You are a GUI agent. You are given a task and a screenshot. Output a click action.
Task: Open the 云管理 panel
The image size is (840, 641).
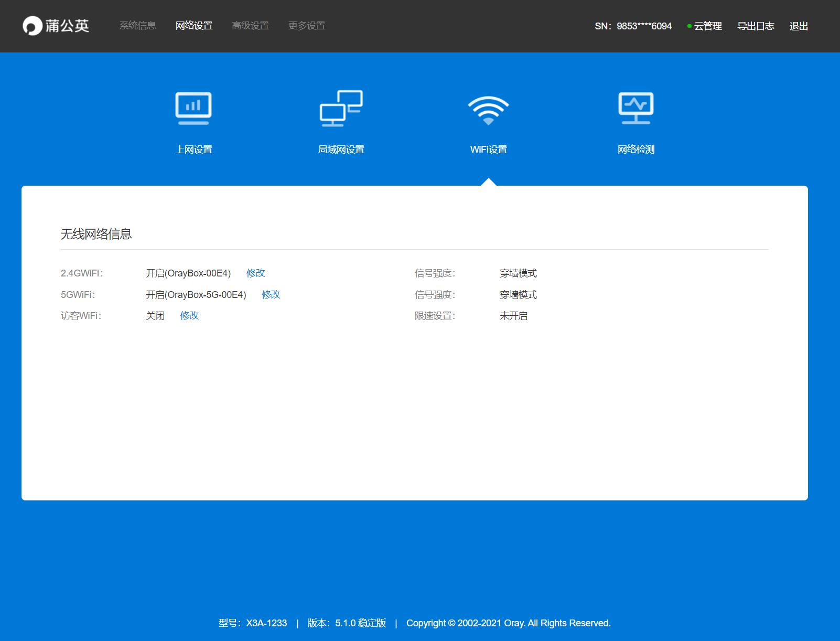point(708,25)
